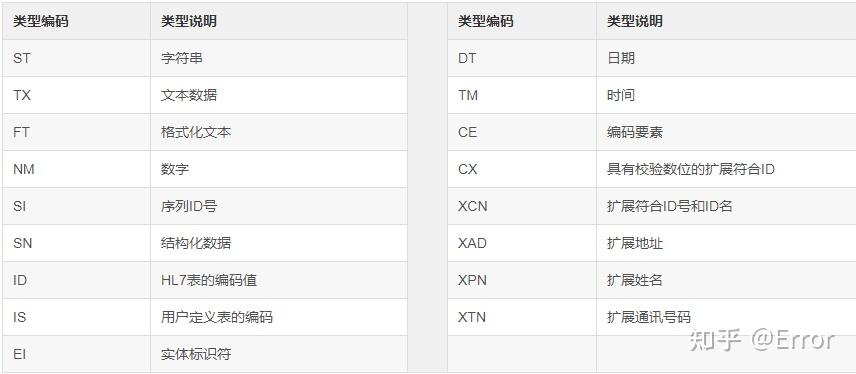Click the 时间 description cell
The width and height of the screenshot is (856, 374).
pos(726,95)
